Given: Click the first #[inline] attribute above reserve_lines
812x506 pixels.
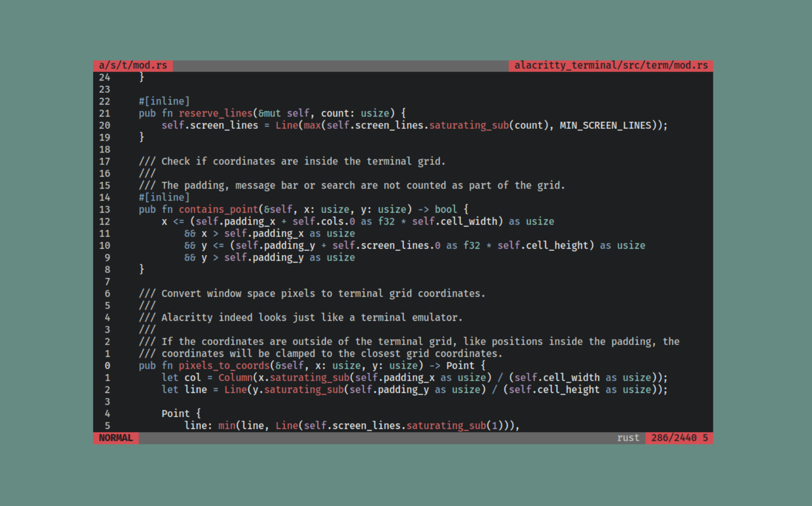Looking at the screenshot, I should pos(164,101).
